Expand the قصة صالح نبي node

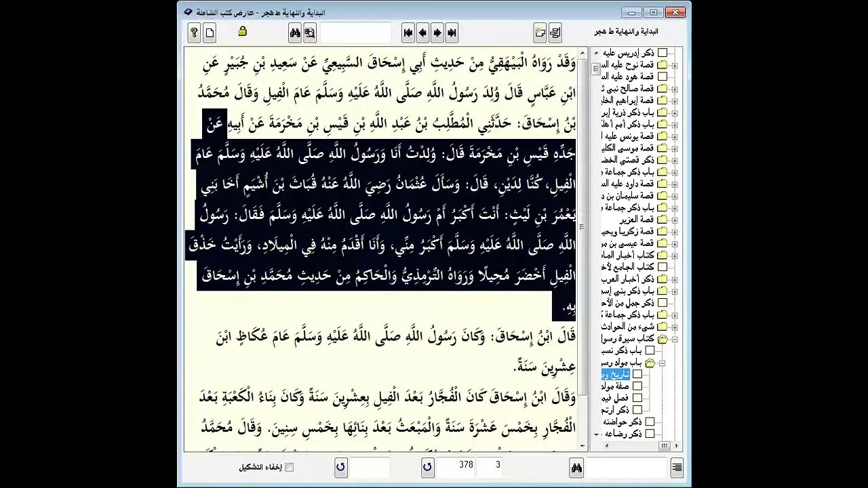pos(675,89)
